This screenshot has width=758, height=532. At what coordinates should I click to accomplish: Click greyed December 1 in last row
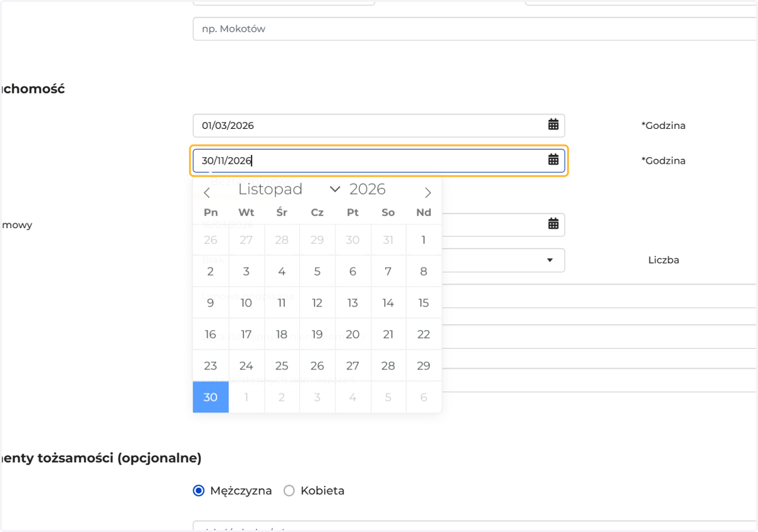(x=246, y=397)
